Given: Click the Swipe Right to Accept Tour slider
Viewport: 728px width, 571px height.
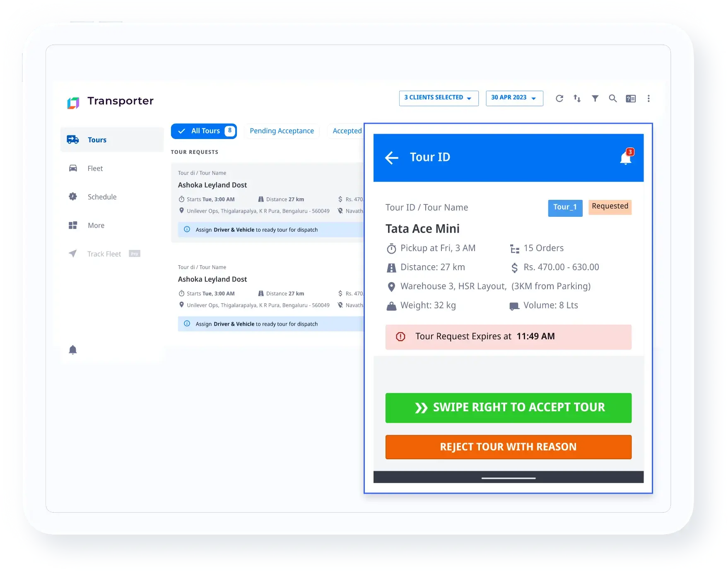Looking at the screenshot, I should [x=508, y=408].
